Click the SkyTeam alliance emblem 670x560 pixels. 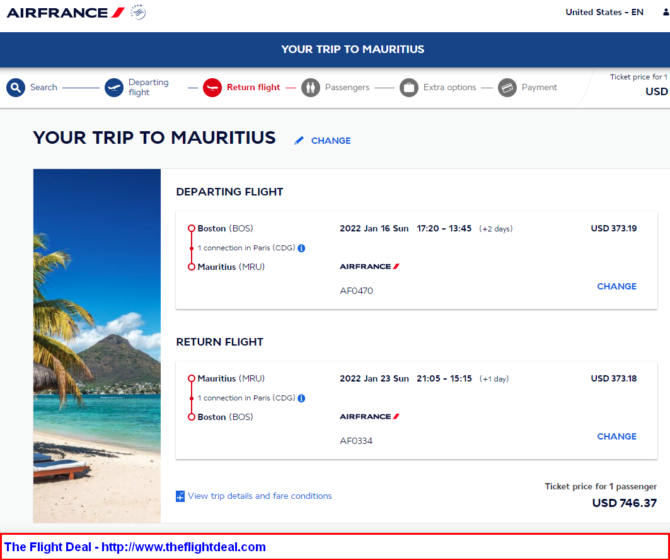pyautogui.click(x=138, y=12)
